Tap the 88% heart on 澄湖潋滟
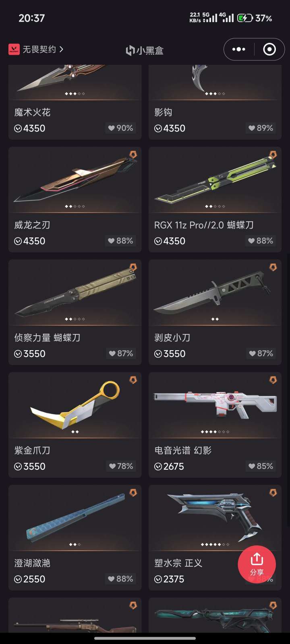Screen dimensions: 290x644 point(120,579)
